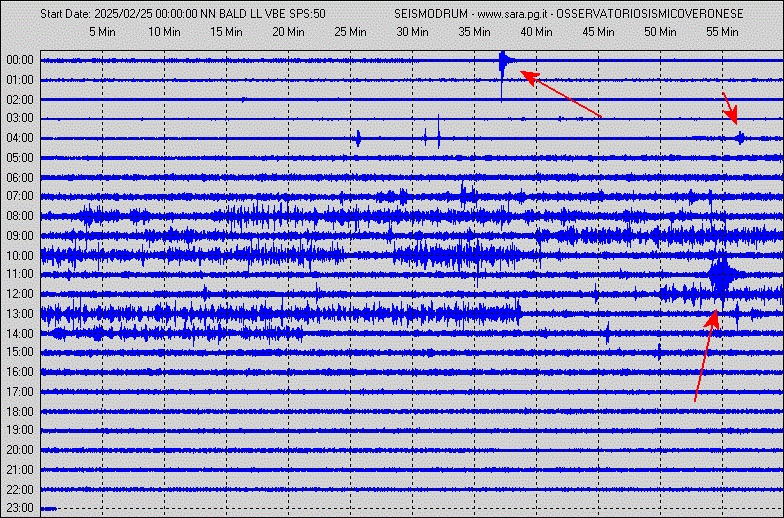Image resolution: width=784 pixels, height=518 pixels.
Task: Click the 20:00 hour row label
Action: (x=20, y=450)
